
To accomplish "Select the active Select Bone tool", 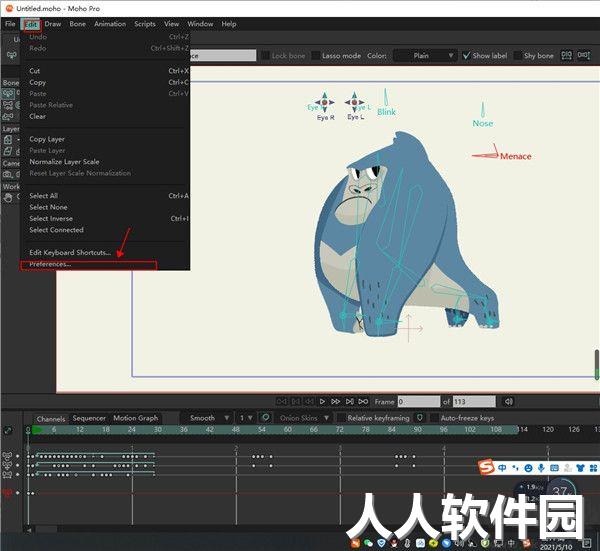I will tap(8, 93).
